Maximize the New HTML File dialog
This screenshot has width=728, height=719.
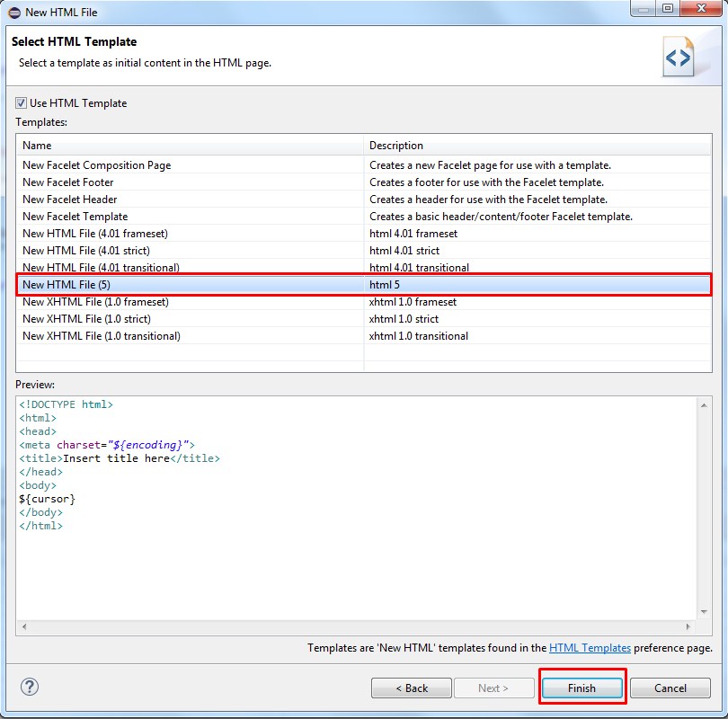[x=668, y=8]
